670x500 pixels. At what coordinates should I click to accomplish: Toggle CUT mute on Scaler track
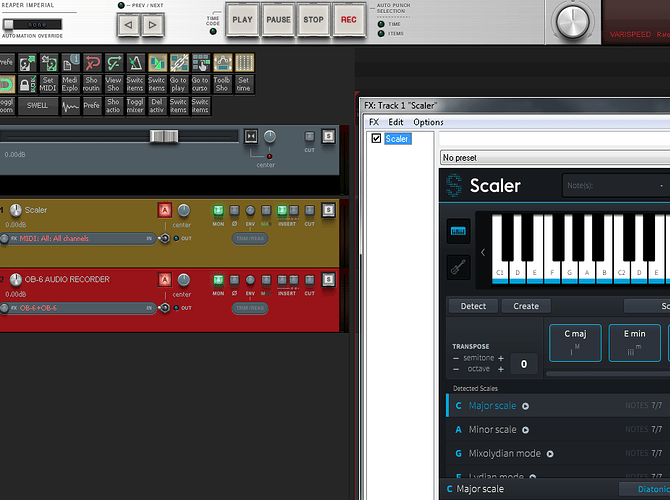tap(309, 210)
